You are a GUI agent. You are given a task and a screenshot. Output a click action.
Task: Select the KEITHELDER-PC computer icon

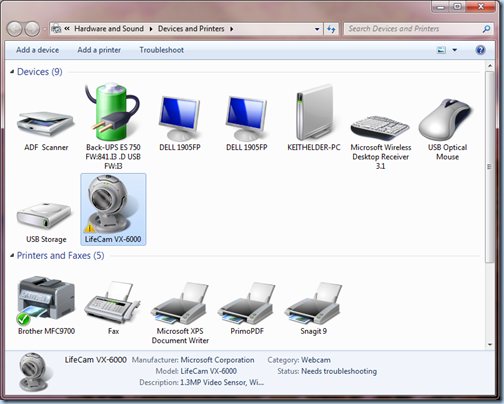315,112
